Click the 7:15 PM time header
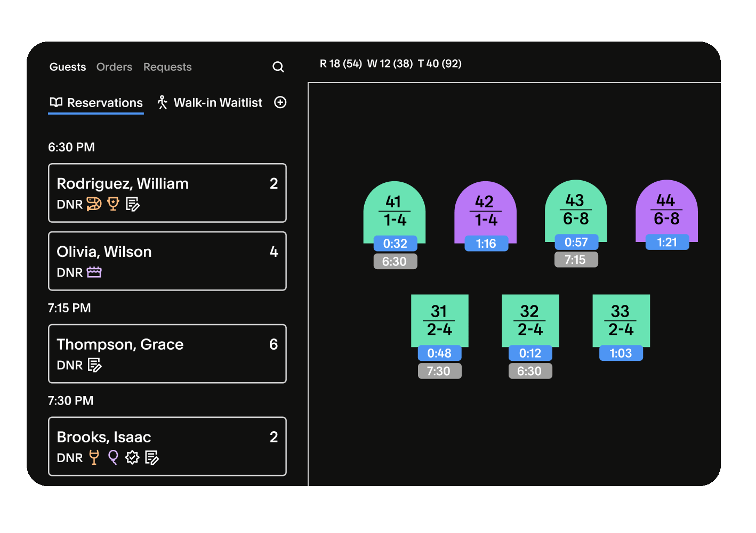756x533 pixels. tap(69, 308)
